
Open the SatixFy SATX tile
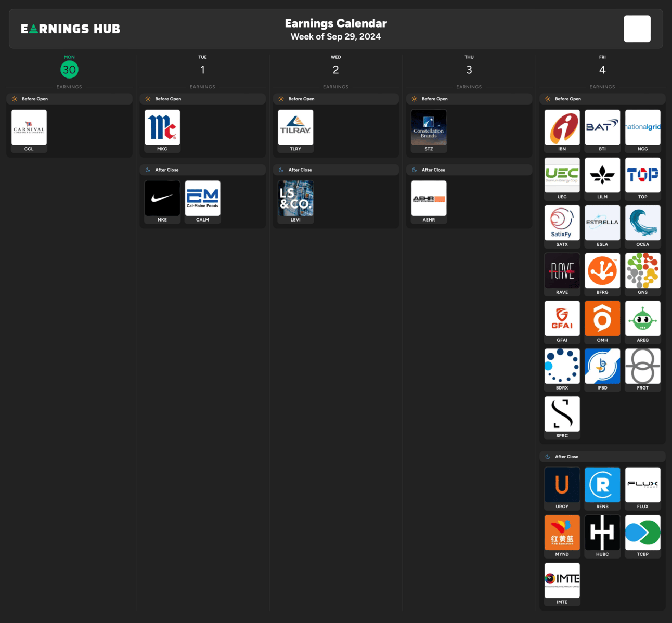(x=562, y=226)
